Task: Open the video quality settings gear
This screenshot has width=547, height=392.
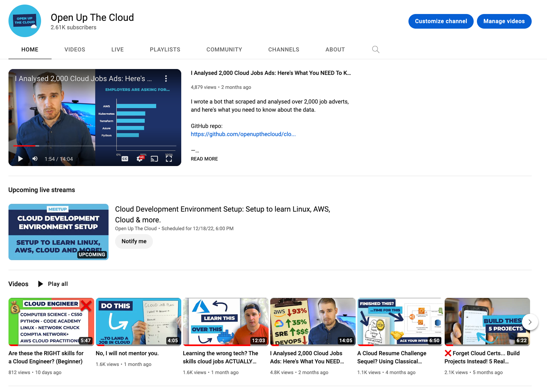Action: [x=140, y=159]
